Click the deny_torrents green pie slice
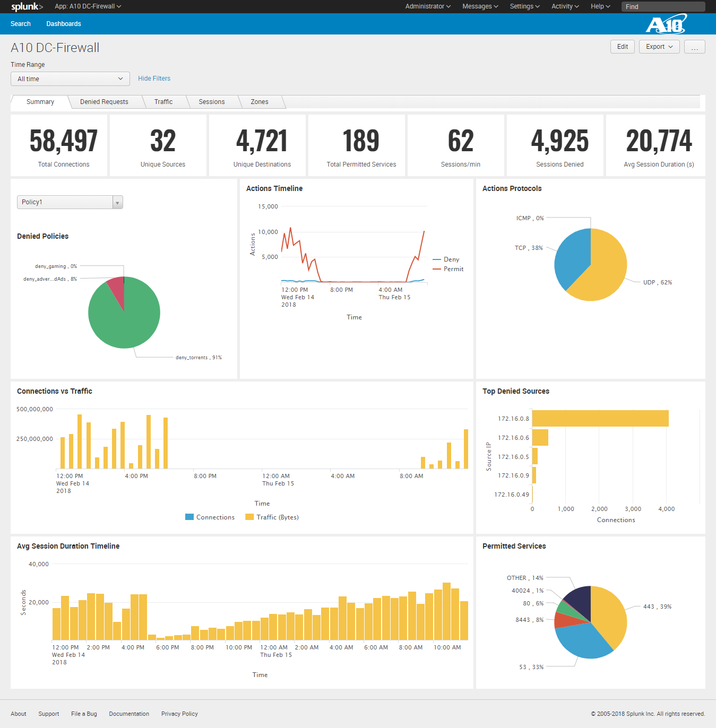 [126, 324]
